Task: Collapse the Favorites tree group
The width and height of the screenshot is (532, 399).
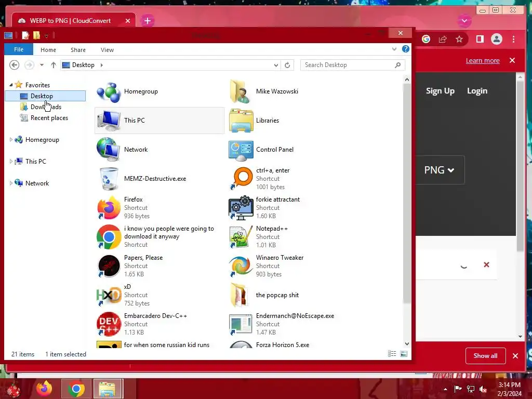Action: 11,85
